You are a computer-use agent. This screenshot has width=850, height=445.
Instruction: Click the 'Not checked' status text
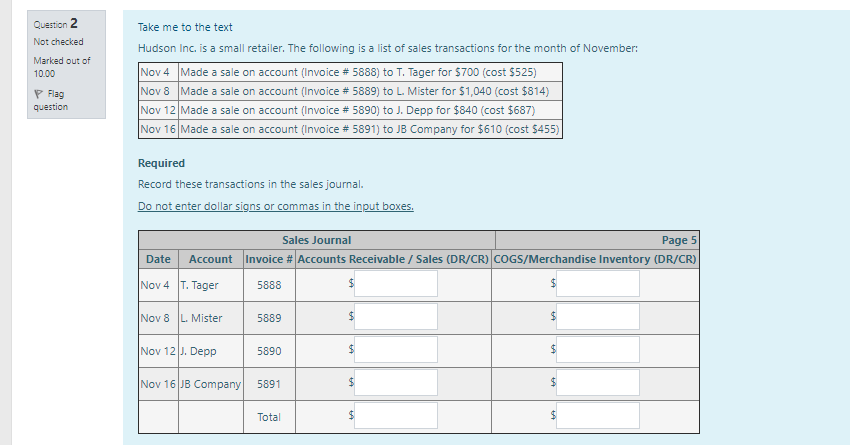pyautogui.click(x=59, y=42)
